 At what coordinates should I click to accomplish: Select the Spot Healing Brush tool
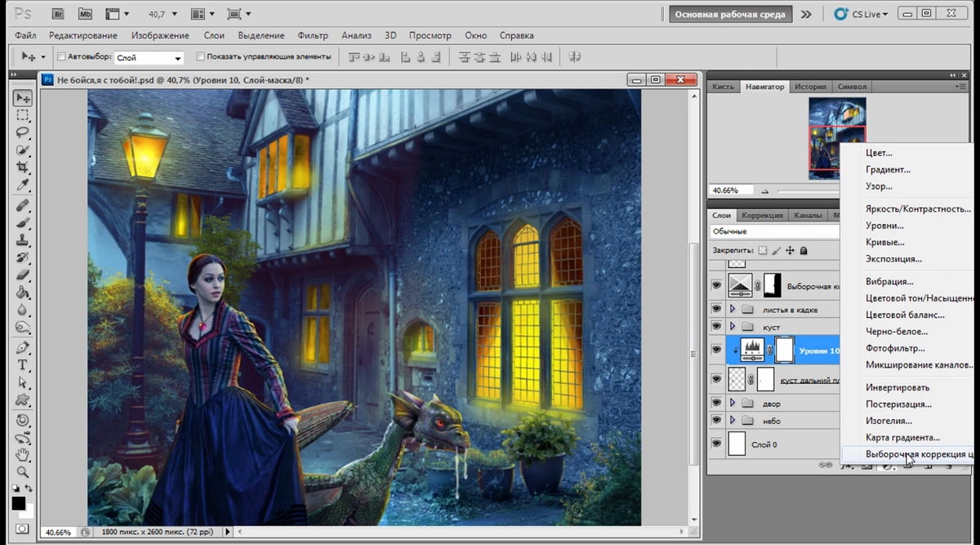[x=23, y=205]
